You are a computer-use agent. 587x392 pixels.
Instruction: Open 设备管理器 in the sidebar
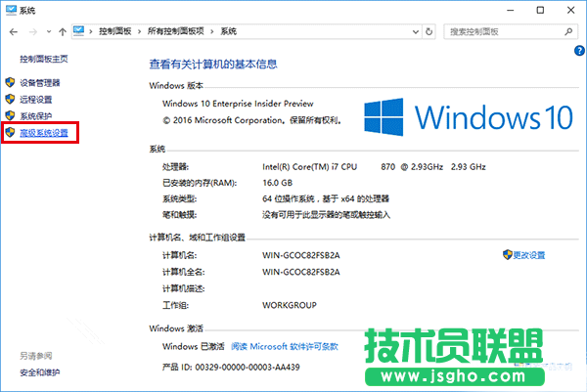[x=40, y=83]
